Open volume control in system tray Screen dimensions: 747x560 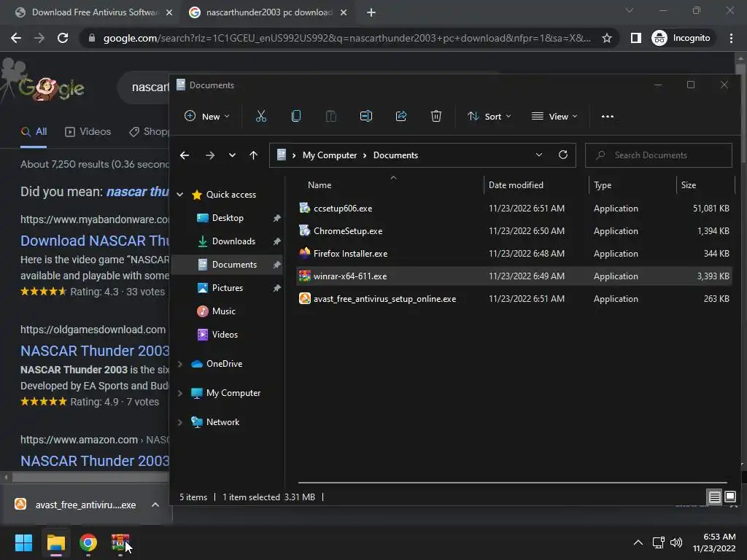tap(676, 542)
